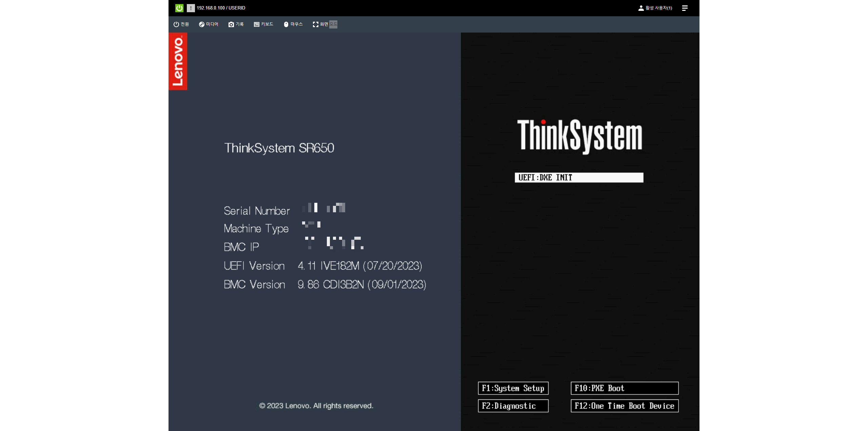868x431 pixels.
Task: Click the ThinkSystem logo graphic
Action: coord(579,136)
